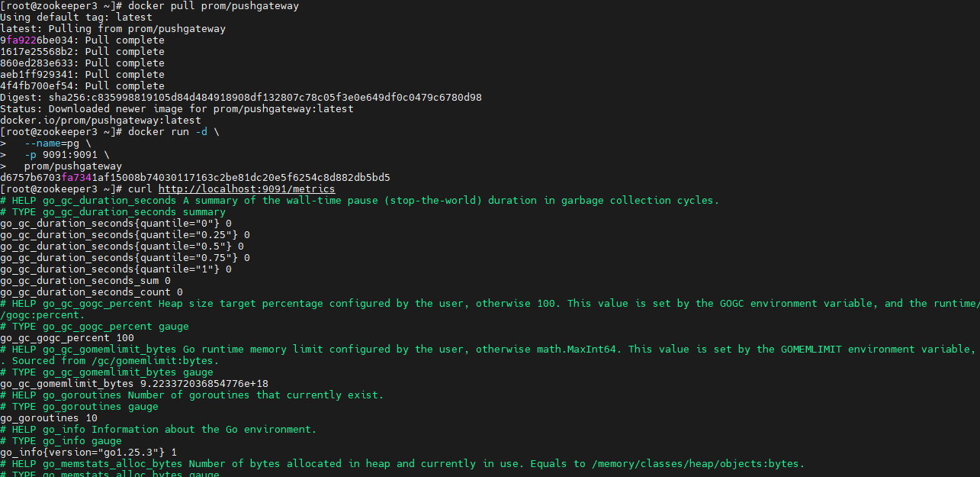Click the 'HELP go_memstats_alloc_bytes' comment line
The image size is (980, 477).
[402, 464]
